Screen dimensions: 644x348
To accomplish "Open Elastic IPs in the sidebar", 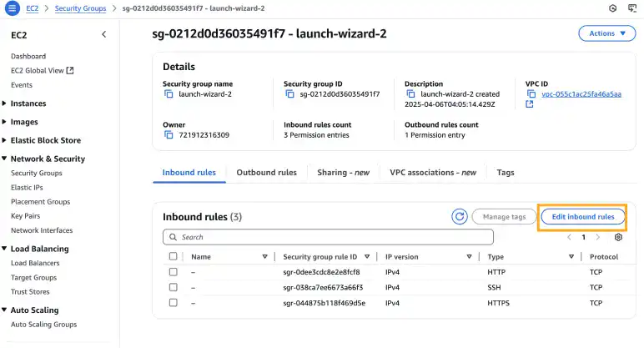I will [x=27, y=188].
